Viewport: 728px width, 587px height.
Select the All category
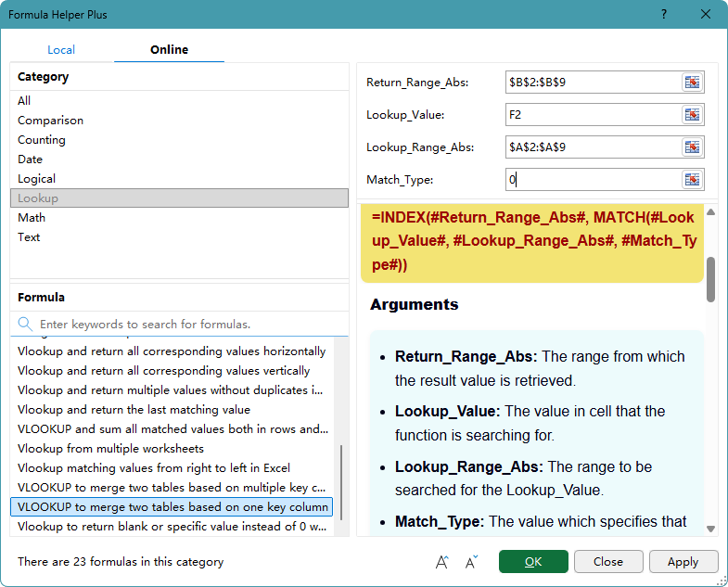(x=179, y=101)
